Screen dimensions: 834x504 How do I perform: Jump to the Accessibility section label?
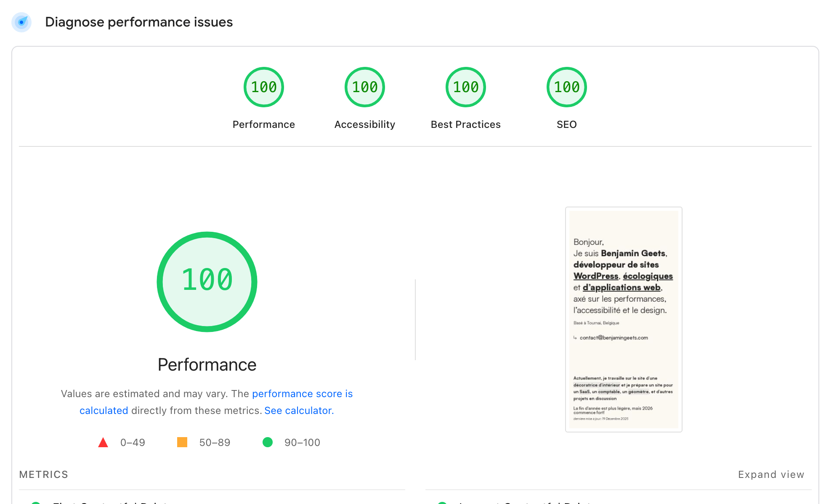(364, 124)
